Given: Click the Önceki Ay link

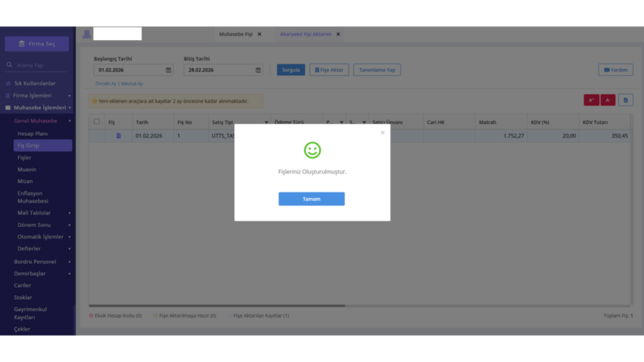Looking at the screenshot, I should (x=106, y=84).
